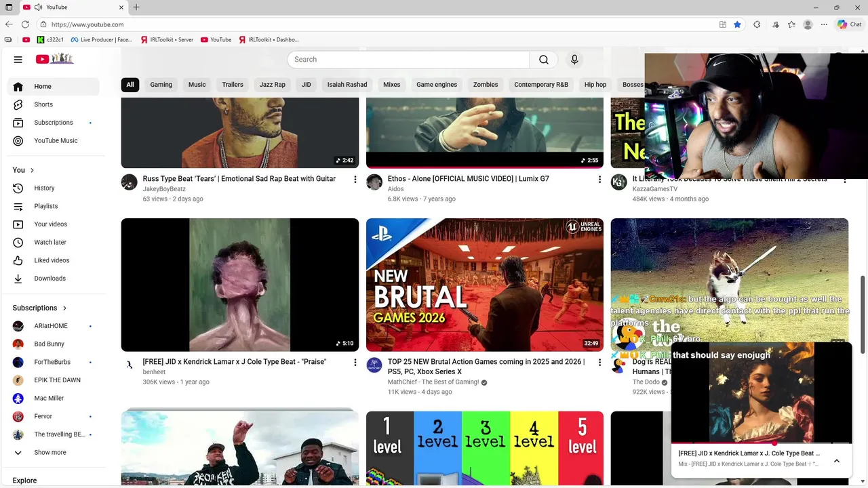Viewport: 868px width, 488px height.
Task: Click the search magnifier button
Action: (x=544, y=60)
